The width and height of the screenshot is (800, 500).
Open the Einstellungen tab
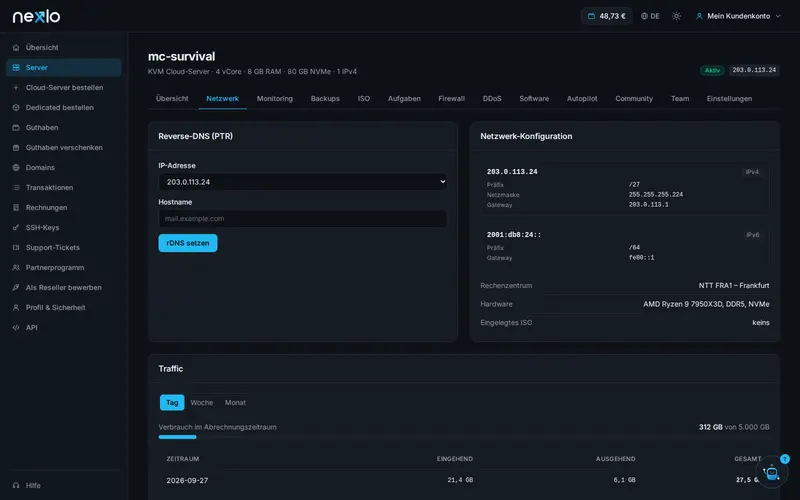click(x=729, y=98)
